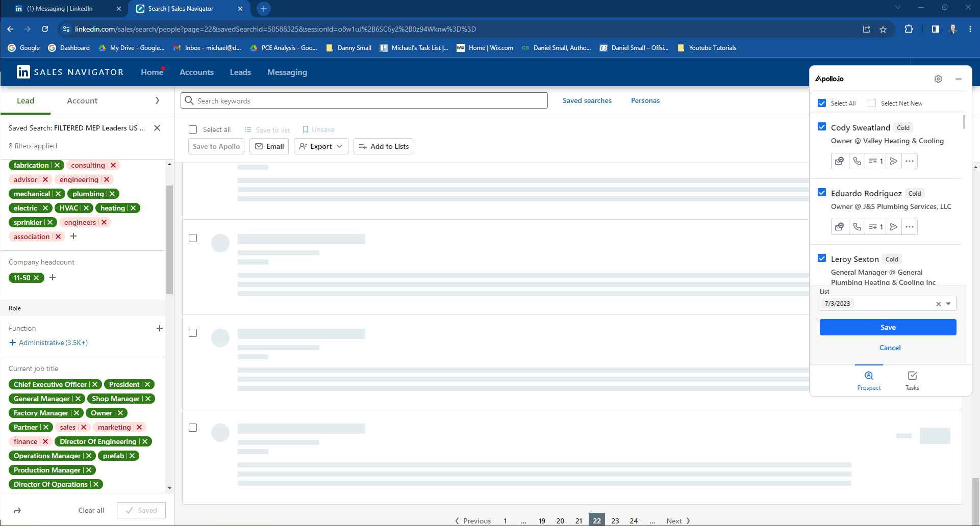Minimize the Apollo.io panel
Screen dimensions: 980x526
[959, 79]
